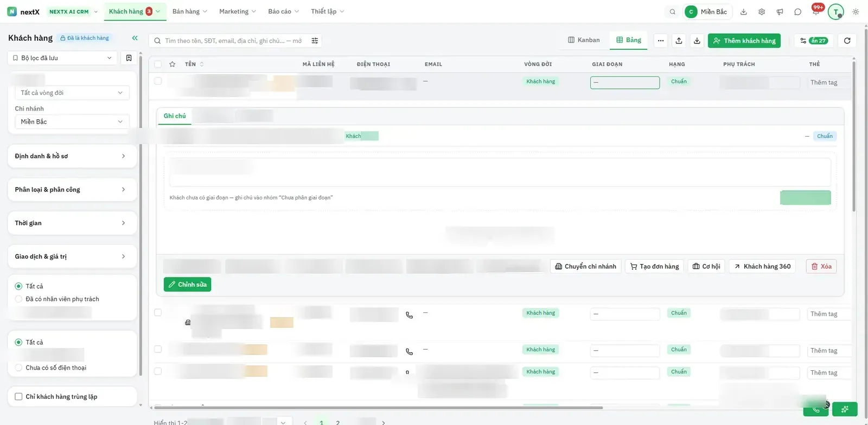Open advanced search options sliders icon
The width and height of the screenshot is (868, 425).
[315, 41]
